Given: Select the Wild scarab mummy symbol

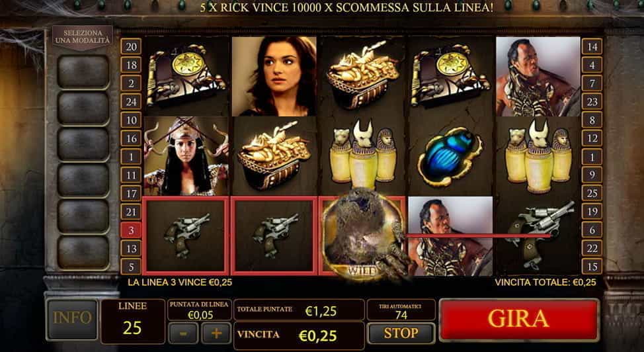Looking at the screenshot, I should pyautogui.click(x=363, y=235).
